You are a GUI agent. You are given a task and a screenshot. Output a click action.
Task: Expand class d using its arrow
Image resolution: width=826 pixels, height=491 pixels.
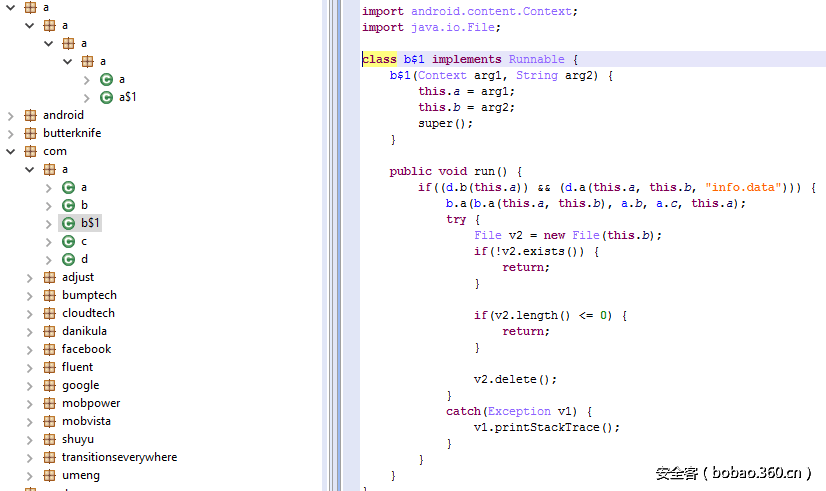pyautogui.click(x=50, y=259)
